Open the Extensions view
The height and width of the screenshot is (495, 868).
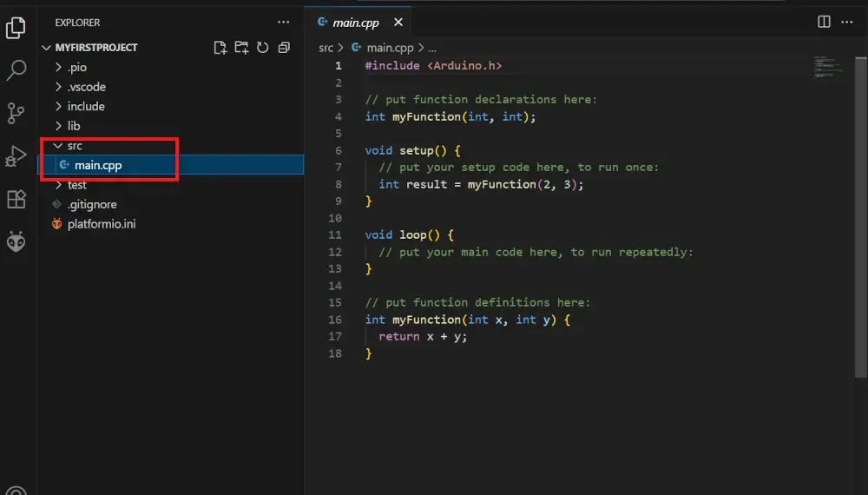[16, 199]
